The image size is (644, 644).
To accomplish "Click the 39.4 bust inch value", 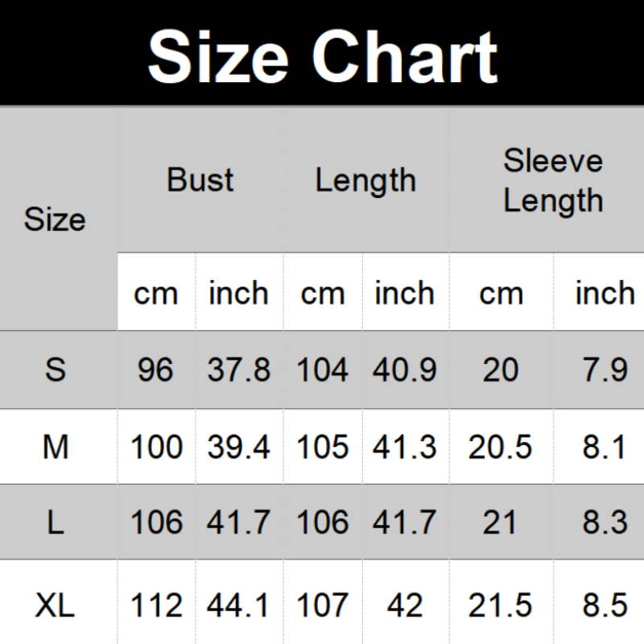I will [239, 446].
